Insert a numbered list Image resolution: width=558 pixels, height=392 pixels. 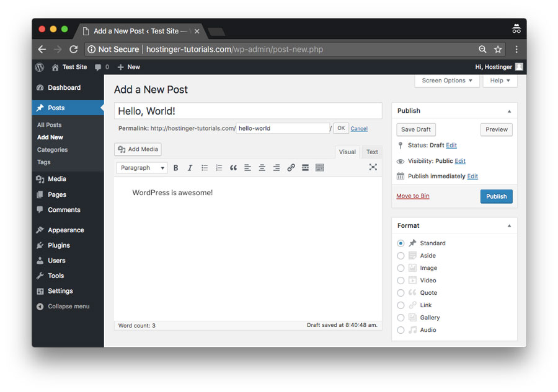pos(219,168)
